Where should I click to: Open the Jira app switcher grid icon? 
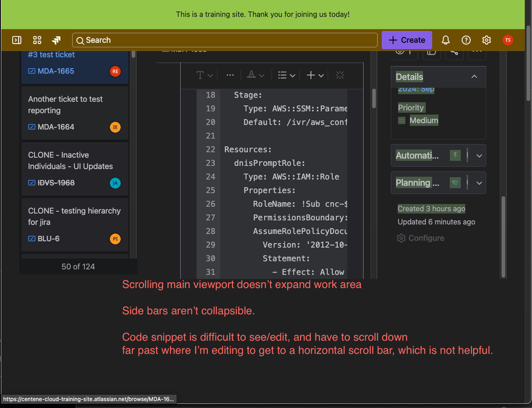[x=37, y=39]
